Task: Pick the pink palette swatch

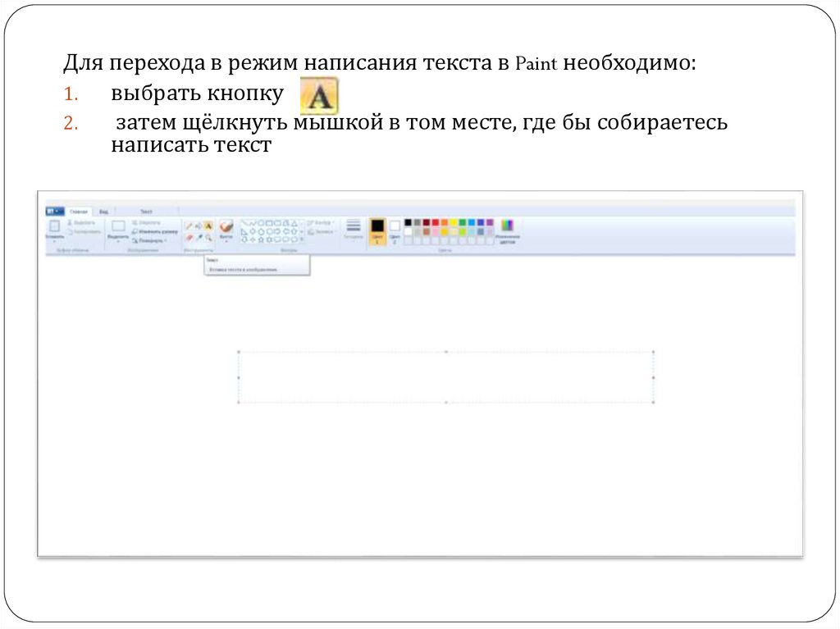Action: point(435,231)
